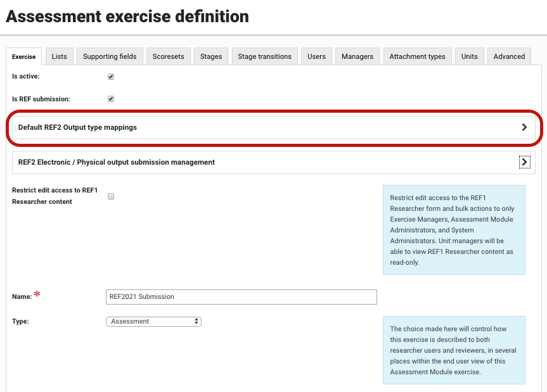Switch to the Users tab
This screenshot has height=392, width=547.
tap(316, 56)
